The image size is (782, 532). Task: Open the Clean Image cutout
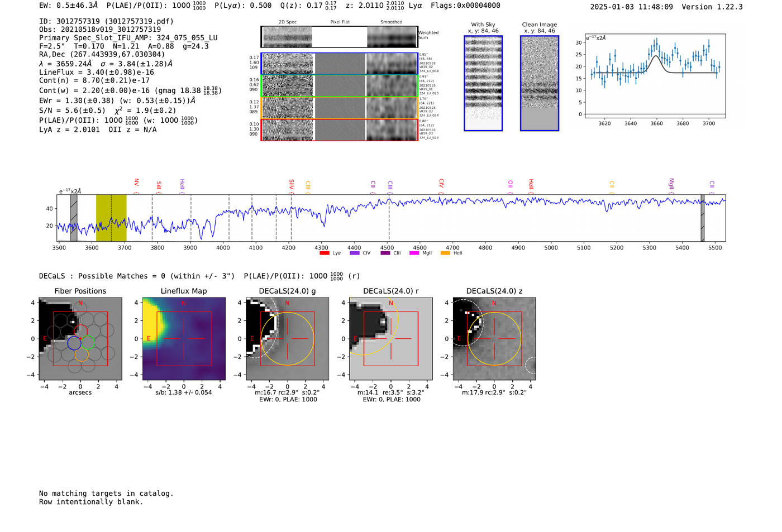point(540,83)
